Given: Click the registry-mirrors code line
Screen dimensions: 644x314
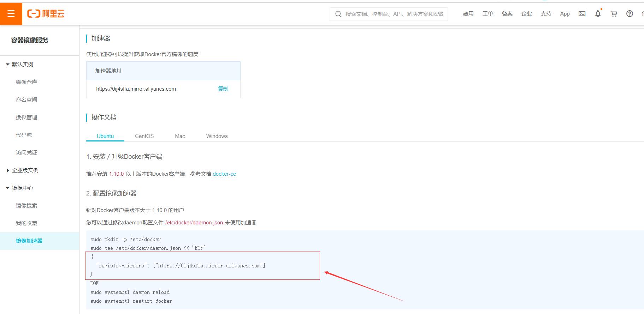Looking at the screenshot, I should [181, 266].
